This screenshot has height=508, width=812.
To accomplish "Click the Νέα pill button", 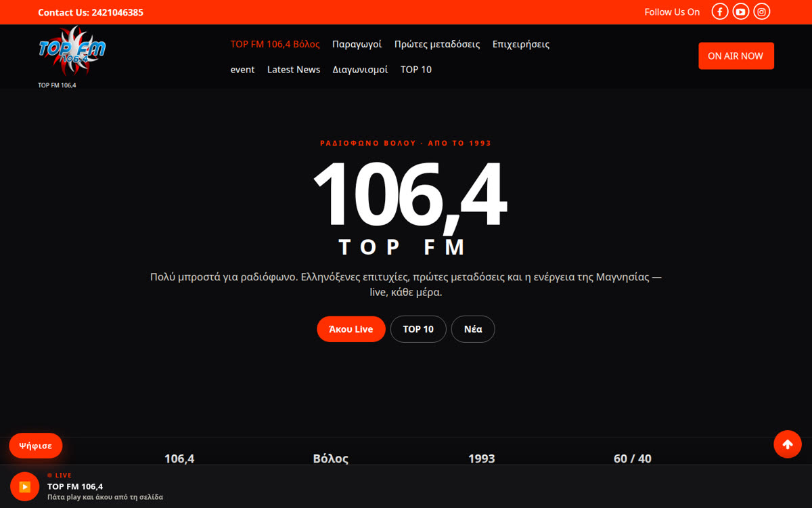I will [473, 329].
